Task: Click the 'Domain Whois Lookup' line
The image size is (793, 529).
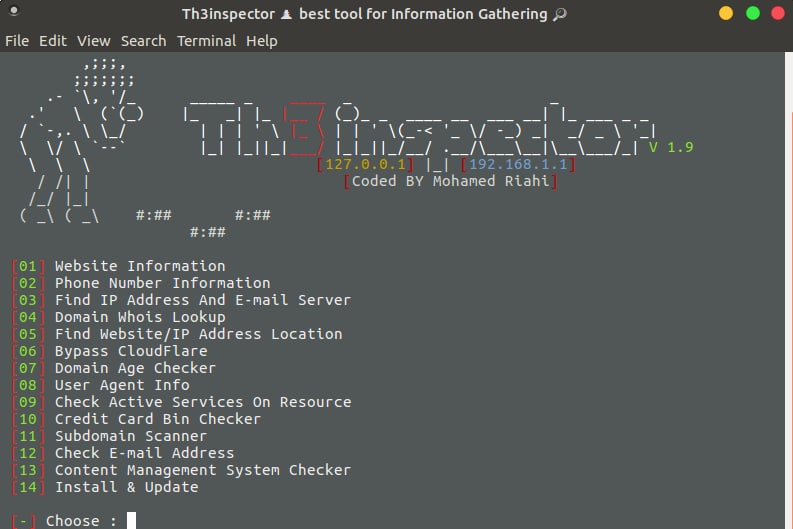Action: tap(140, 317)
